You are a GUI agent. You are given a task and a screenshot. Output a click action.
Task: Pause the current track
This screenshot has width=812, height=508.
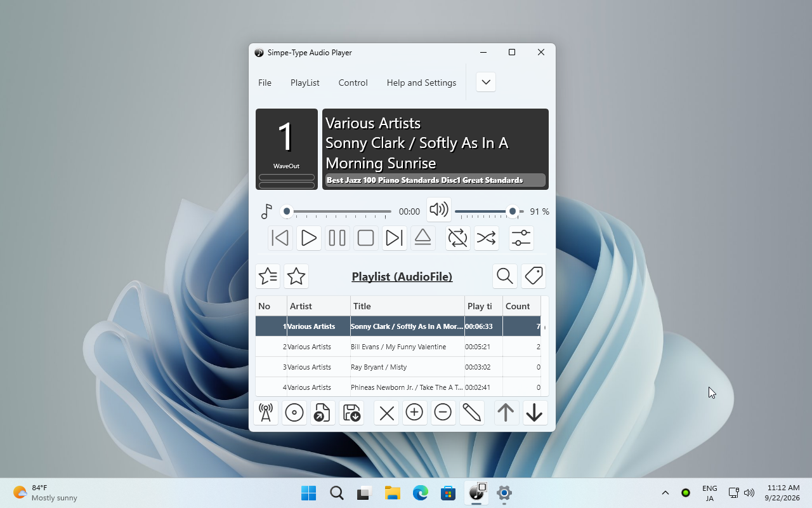[337, 238]
